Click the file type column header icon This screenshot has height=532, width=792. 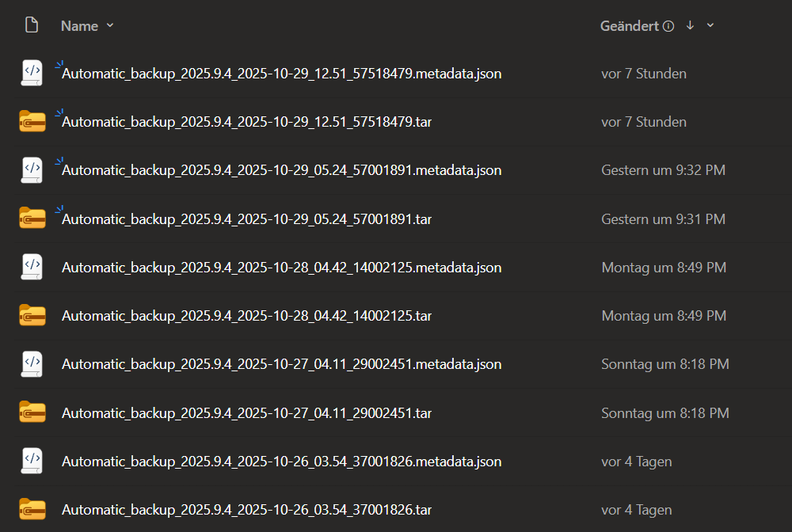(32, 25)
